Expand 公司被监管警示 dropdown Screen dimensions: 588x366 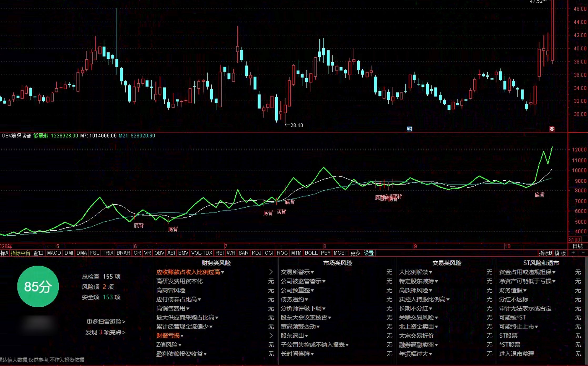coord(303,281)
